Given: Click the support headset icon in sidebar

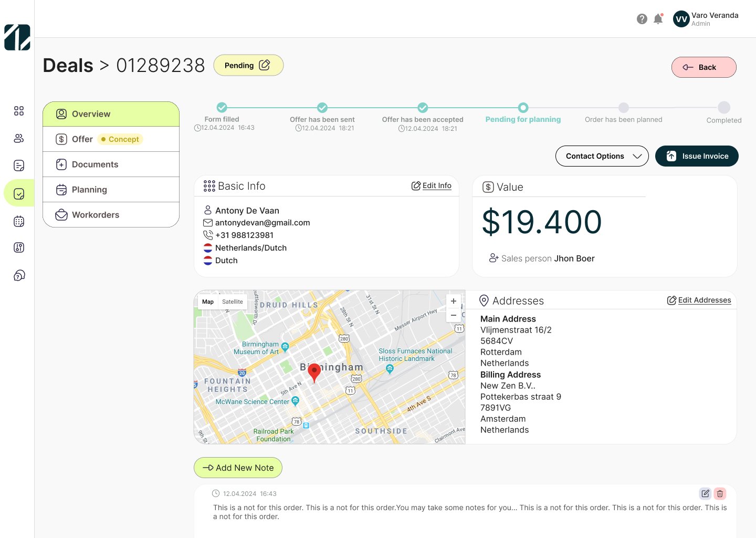Looking at the screenshot, I should pos(19,275).
